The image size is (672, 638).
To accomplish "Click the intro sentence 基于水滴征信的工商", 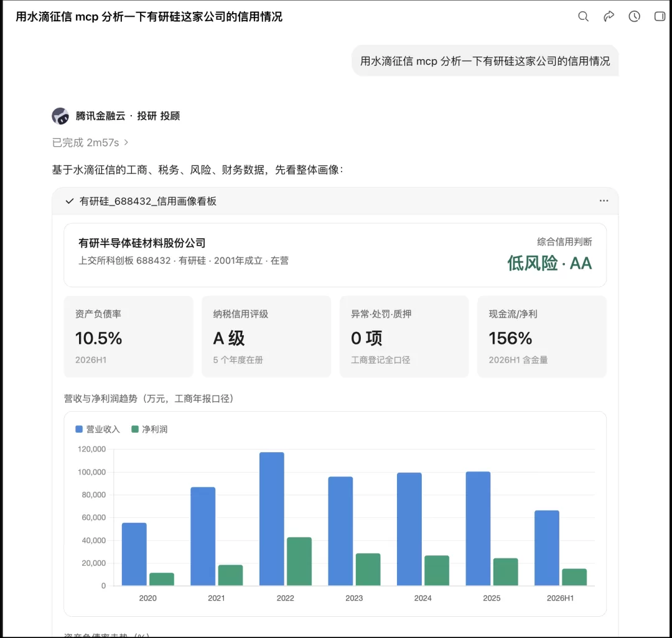I will [198, 170].
